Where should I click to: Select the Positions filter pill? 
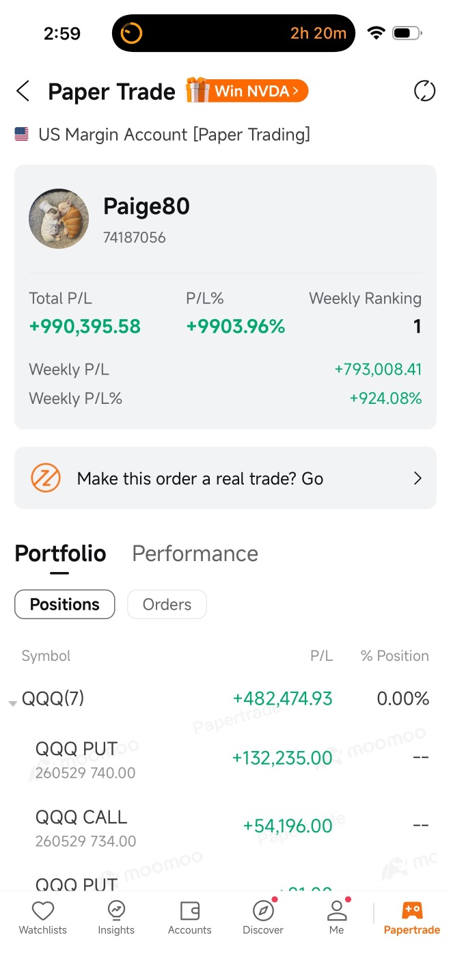65,604
